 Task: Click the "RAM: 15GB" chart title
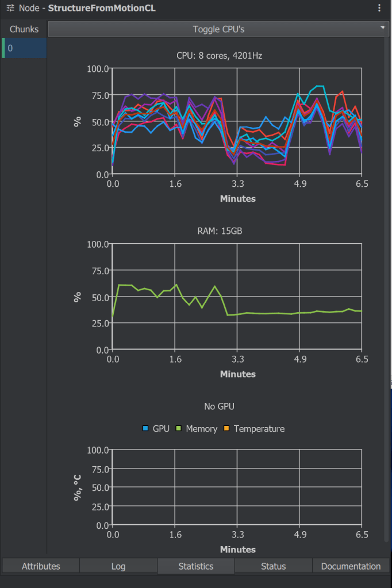click(220, 231)
